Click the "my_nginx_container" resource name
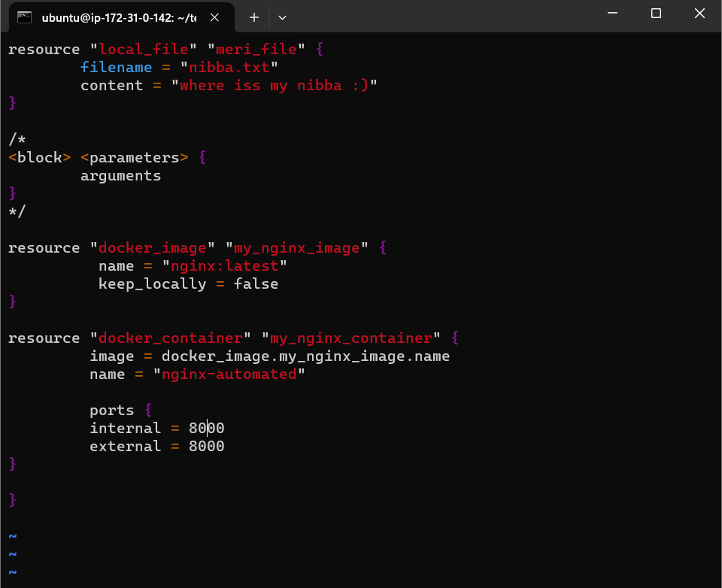722x588 pixels. [351, 338]
